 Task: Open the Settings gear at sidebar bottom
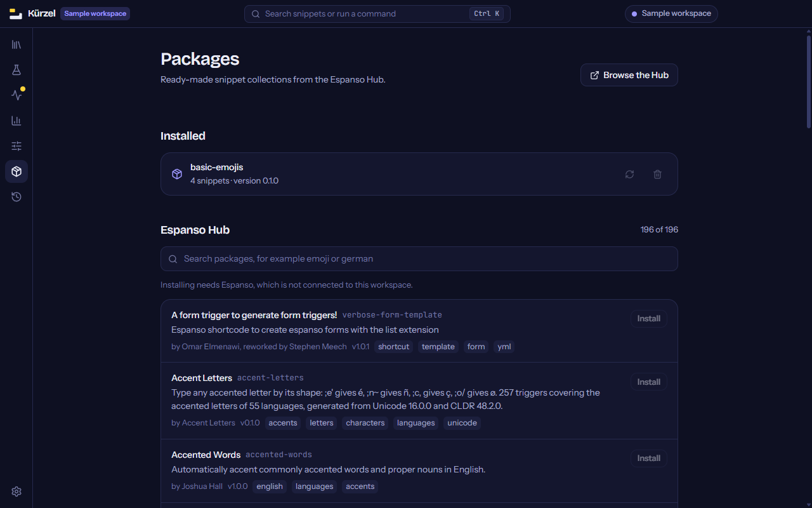[16, 491]
